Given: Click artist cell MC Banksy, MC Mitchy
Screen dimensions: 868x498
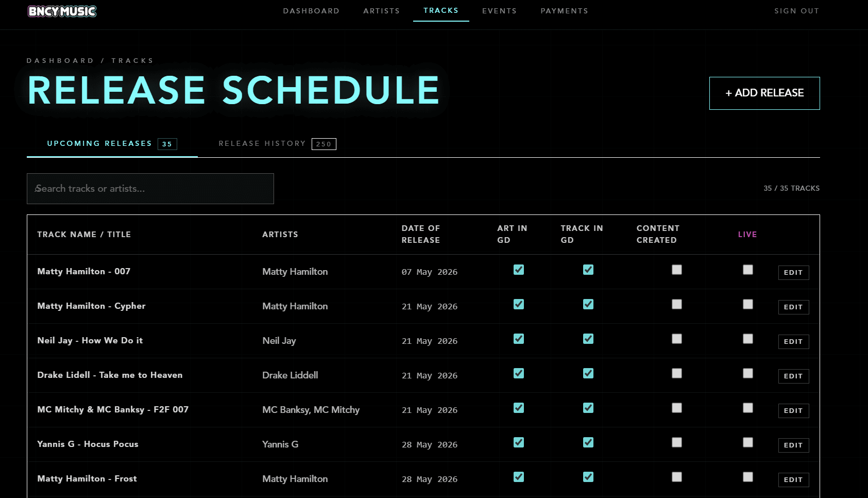Looking at the screenshot, I should point(311,410).
